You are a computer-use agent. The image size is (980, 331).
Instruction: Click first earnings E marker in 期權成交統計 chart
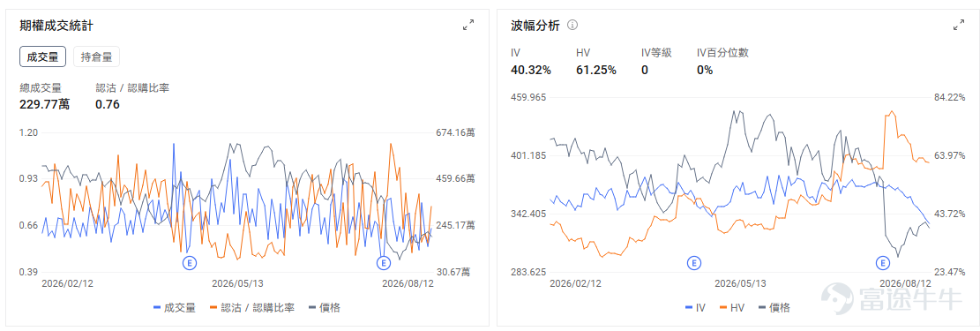tap(190, 263)
